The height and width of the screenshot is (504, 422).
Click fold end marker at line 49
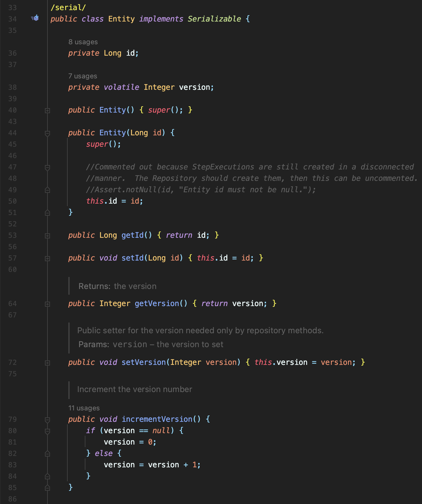coord(47,190)
